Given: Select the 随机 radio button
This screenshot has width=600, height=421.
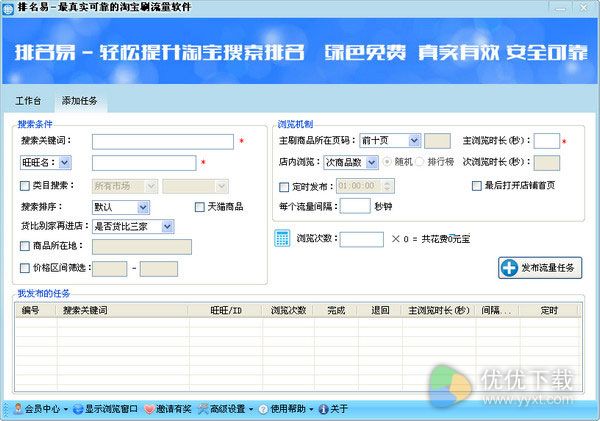Looking at the screenshot, I should [x=387, y=162].
